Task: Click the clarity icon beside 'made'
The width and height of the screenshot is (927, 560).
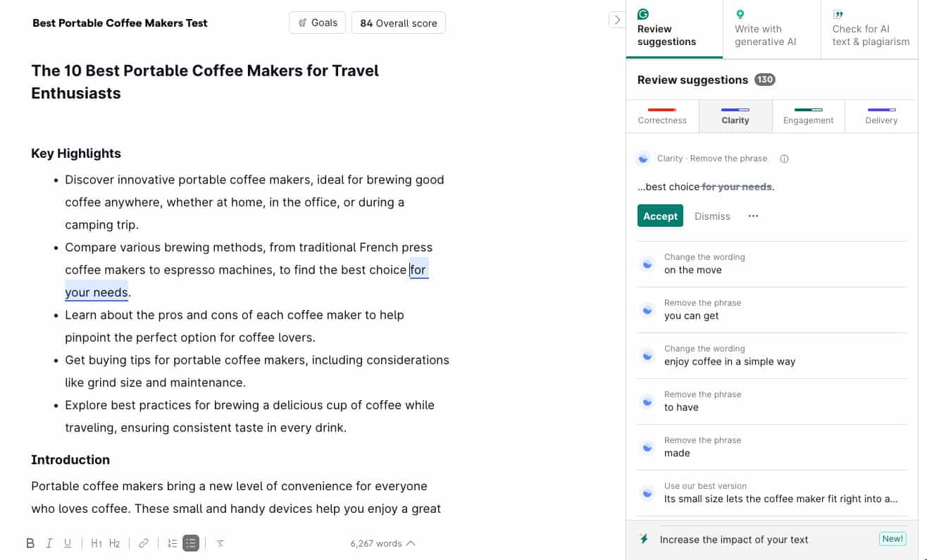Action: (647, 447)
